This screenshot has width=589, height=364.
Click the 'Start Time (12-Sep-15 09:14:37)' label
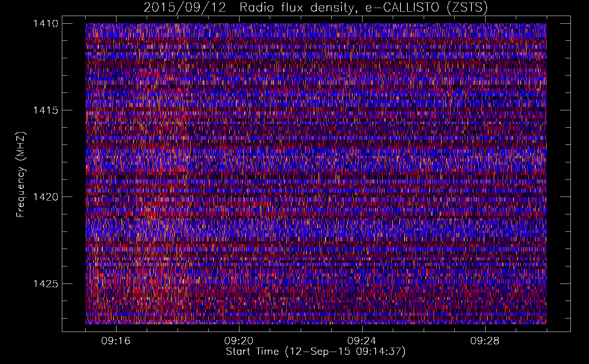point(316,352)
